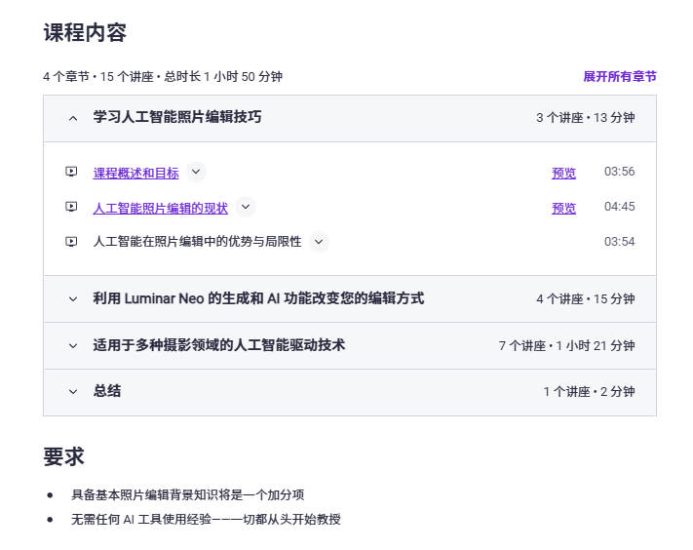Click the 总结 section title
This screenshot has width=693, height=550.
tap(107, 391)
